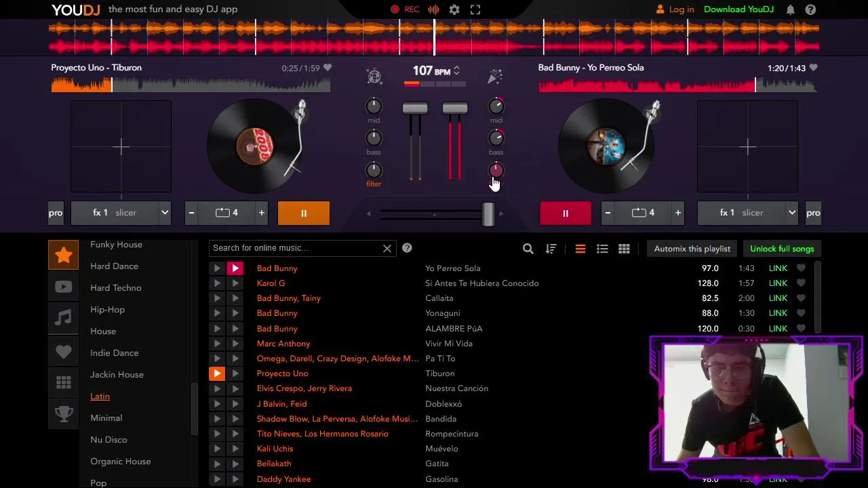Like the Yonaguni row heart
868x488 pixels.
[801, 313]
